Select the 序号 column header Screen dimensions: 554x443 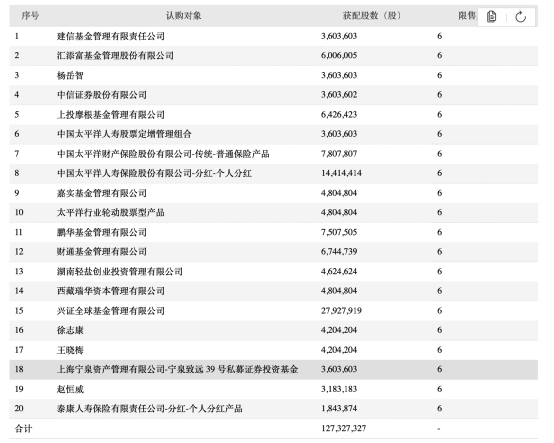(30, 16)
